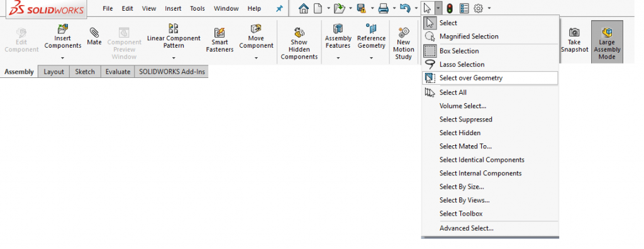Click Take Snapshot camera icon
This screenshot has width=644, height=249.
574,40
